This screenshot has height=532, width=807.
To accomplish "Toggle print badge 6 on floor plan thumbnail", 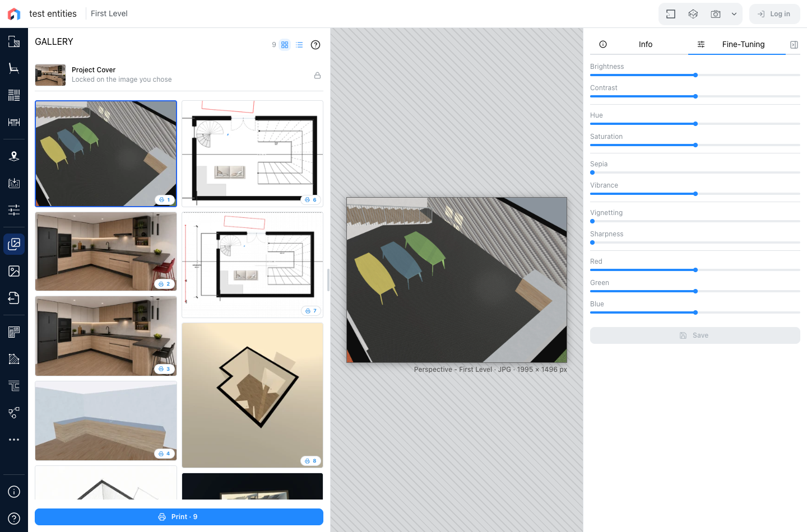I will point(311,200).
